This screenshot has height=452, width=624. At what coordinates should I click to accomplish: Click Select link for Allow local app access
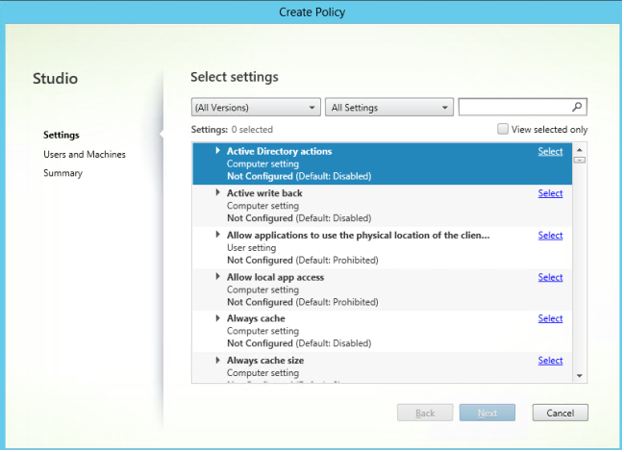pos(550,277)
